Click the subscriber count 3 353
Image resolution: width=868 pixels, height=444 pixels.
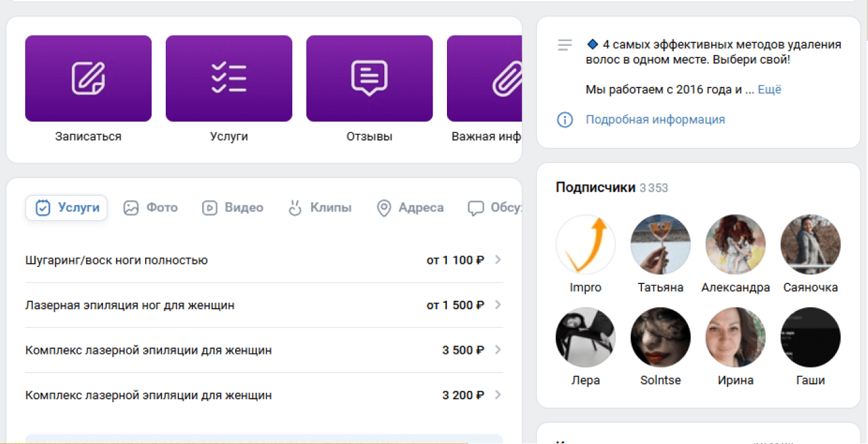tap(654, 189)
